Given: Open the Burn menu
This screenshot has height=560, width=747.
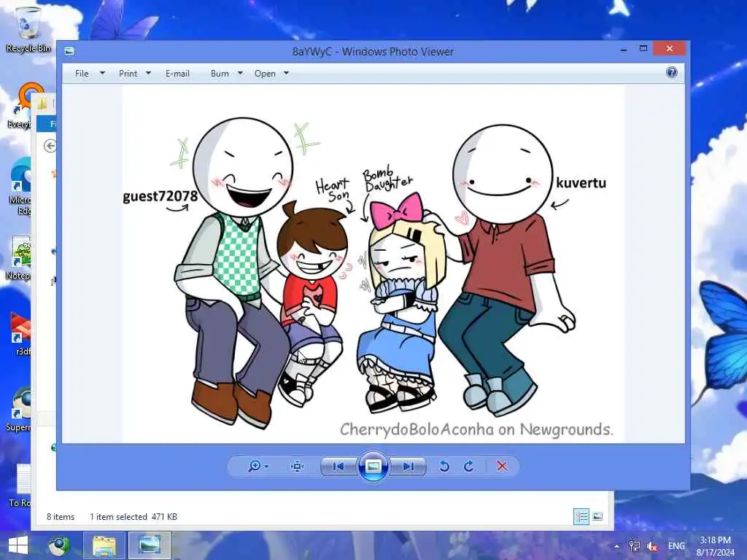Looking at the screenshot, I should 220,74.
